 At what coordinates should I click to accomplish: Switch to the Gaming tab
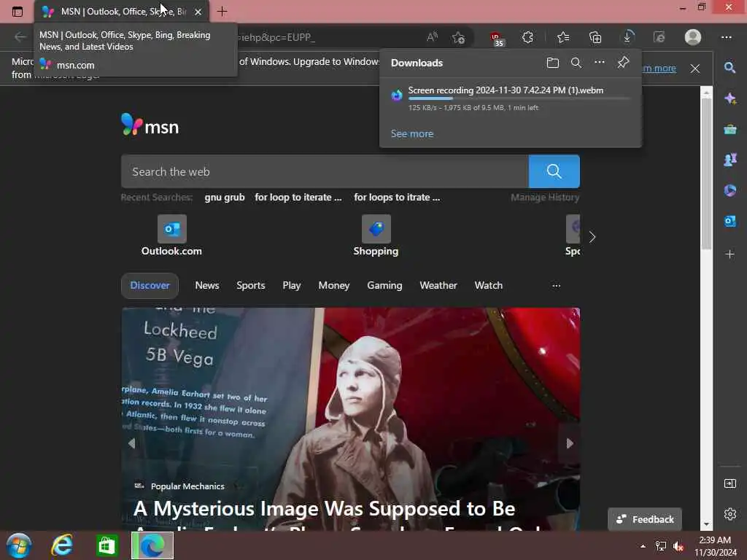tap(384, 285)
